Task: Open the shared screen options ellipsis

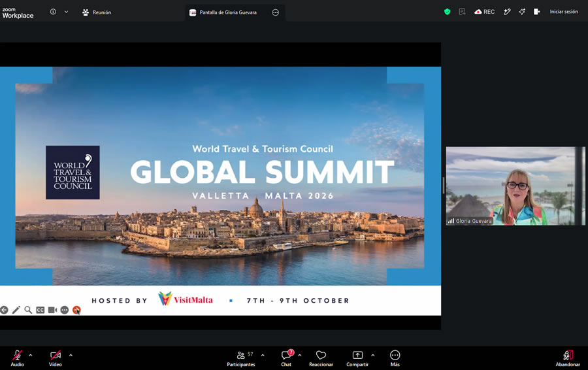Action: (275, 12)
